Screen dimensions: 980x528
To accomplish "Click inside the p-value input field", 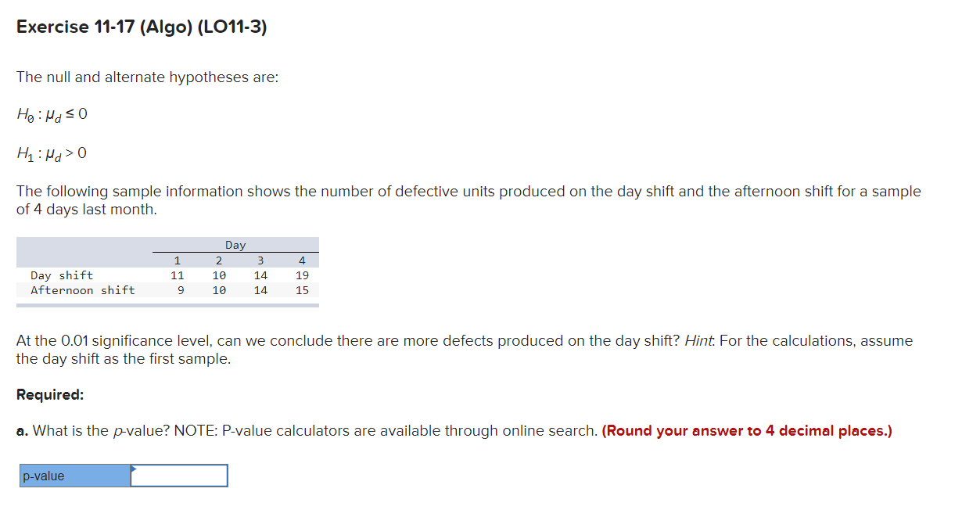I will click(178, 475).
